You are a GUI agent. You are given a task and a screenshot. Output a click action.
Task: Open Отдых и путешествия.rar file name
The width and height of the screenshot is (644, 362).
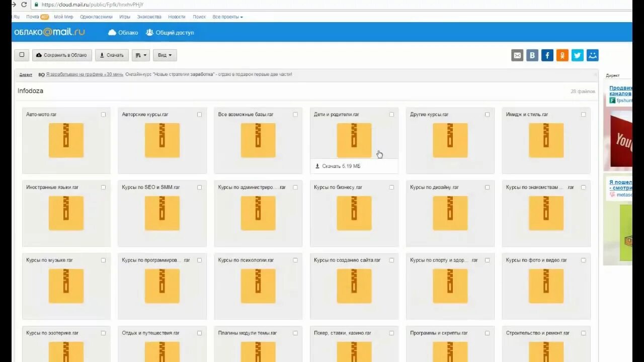click(150, 333)
